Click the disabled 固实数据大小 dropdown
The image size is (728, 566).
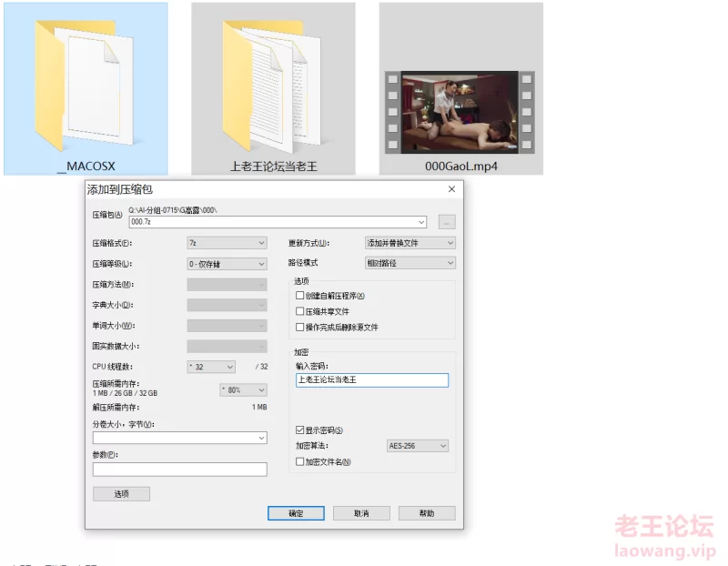coord(227,346)
